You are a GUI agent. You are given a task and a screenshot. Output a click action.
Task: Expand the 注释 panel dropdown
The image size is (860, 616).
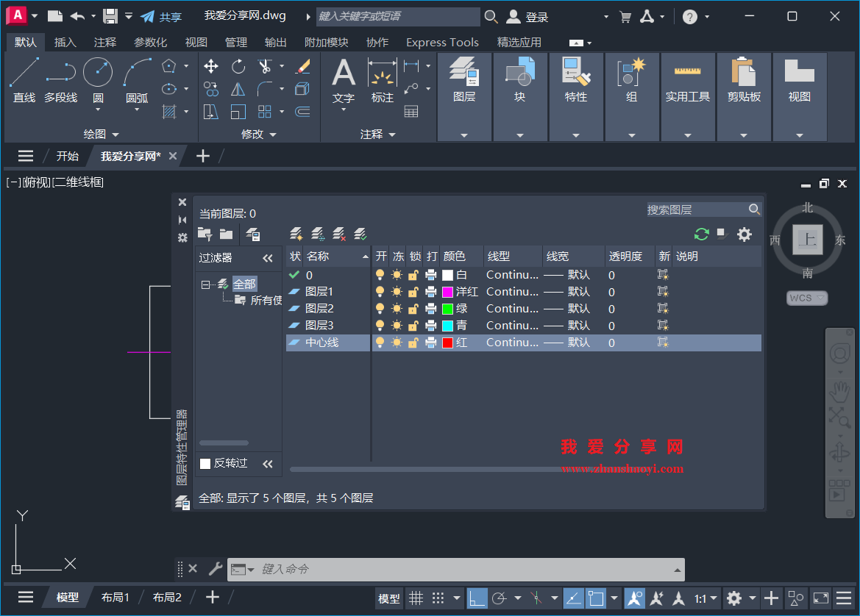click(378, 135)
